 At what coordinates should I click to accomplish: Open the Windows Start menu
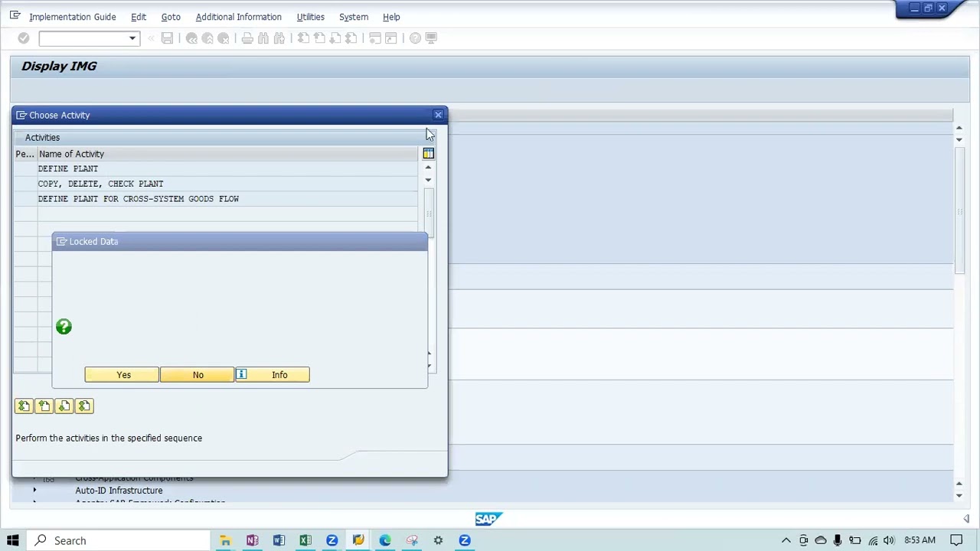click(x=13, y=540)
